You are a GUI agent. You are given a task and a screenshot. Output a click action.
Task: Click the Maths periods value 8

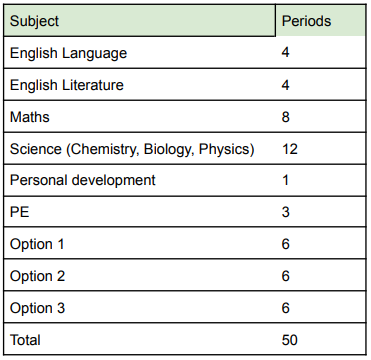point(285,117)
